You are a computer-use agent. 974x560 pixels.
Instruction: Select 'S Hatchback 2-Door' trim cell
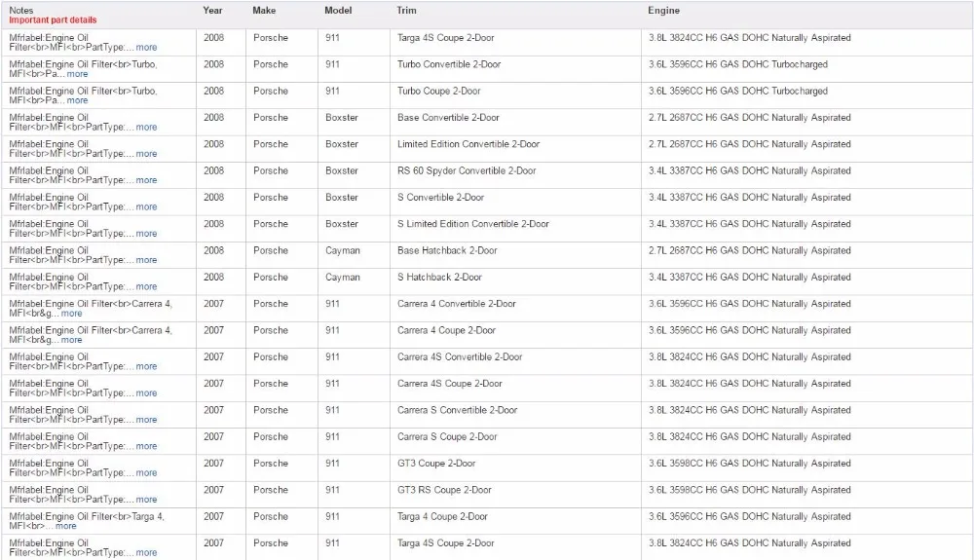pos(439,278)
